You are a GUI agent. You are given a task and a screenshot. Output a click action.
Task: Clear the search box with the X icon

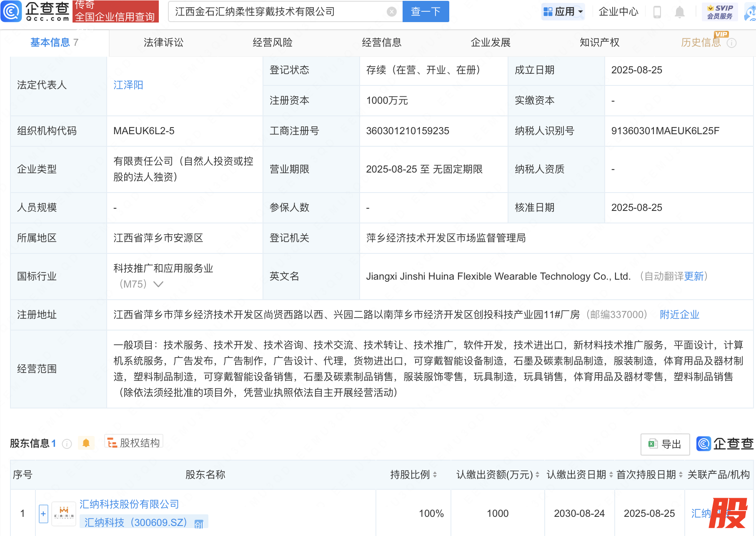(391, 12)
